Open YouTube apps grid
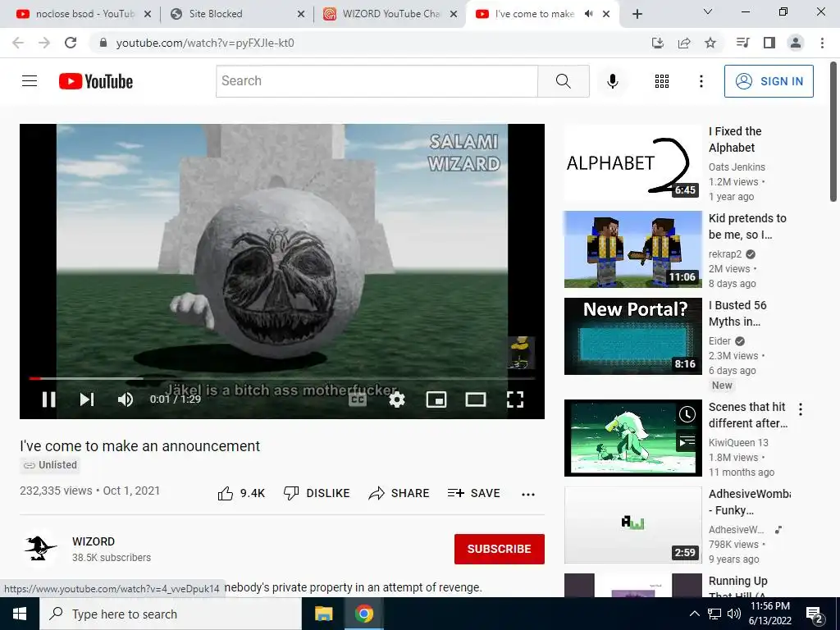The width and height of the screenshot is (840, 630). [662, 81]
